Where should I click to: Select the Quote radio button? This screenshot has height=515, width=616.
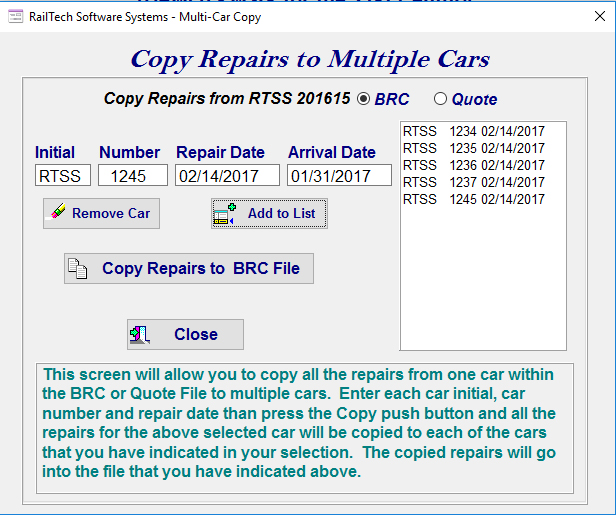point(440,99)
